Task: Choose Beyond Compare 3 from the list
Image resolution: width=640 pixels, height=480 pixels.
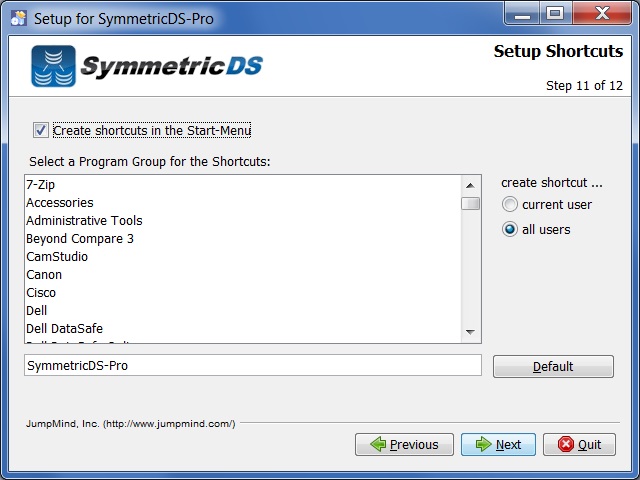Action: (x=243, y=238)
